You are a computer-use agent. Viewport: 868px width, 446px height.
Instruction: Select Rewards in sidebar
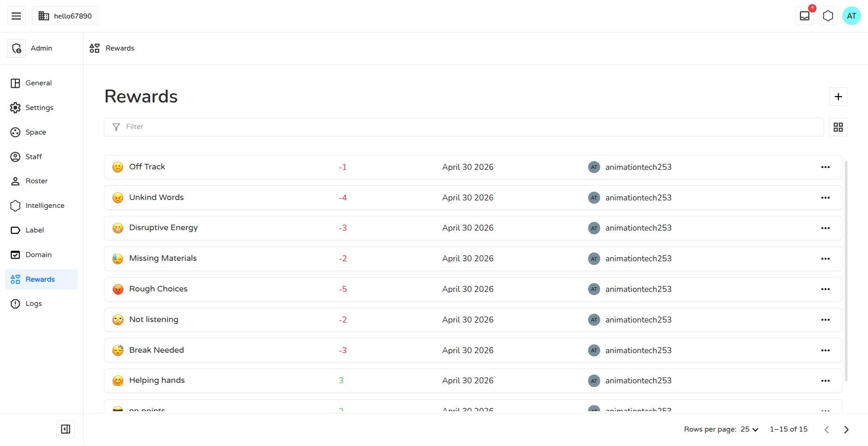click(41, 279)
